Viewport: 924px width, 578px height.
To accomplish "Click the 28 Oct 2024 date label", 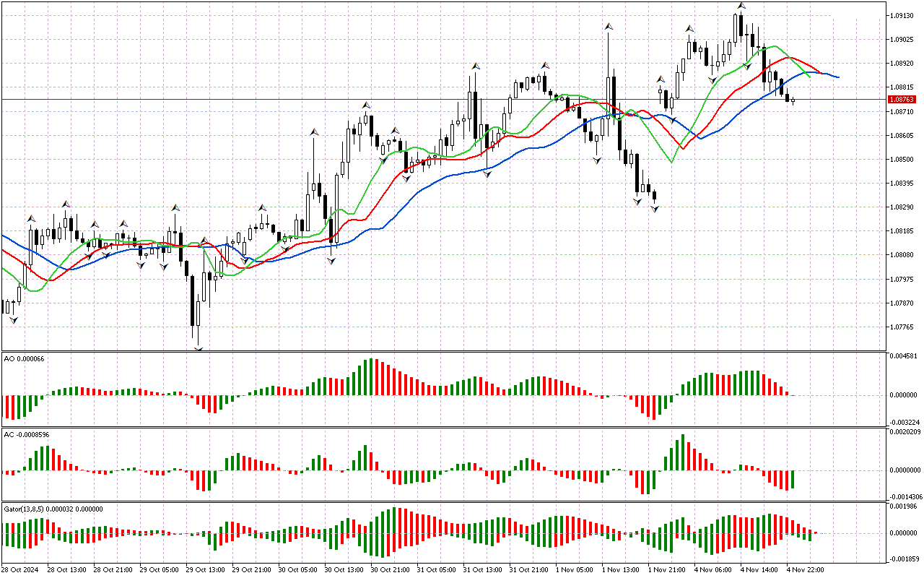I will tap(21, 569).
